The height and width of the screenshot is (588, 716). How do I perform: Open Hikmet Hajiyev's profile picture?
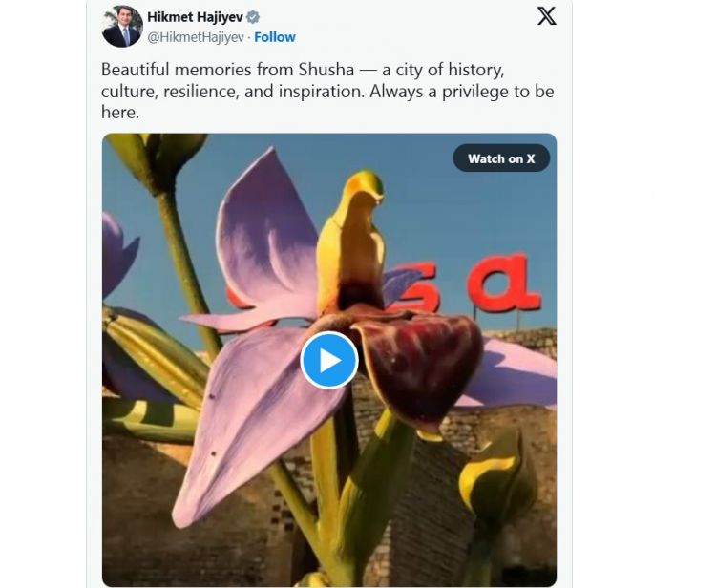pyautogui.click(x=122, y=27)
